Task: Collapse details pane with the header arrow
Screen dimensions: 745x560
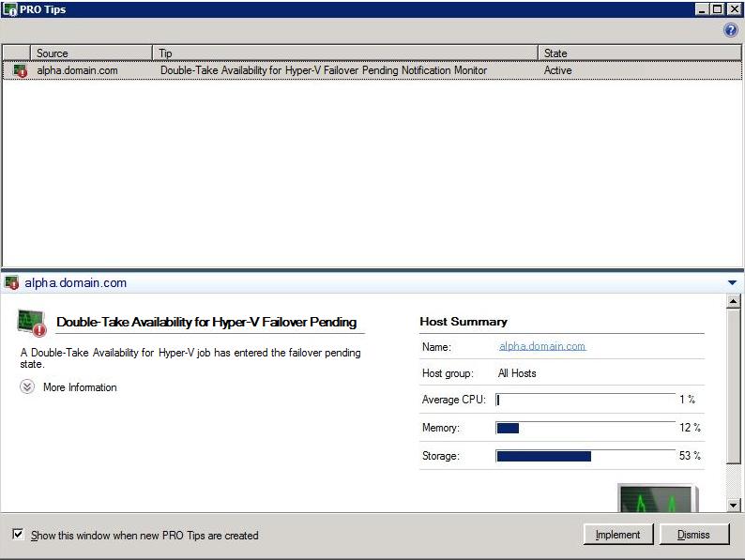Action: [732, 283]
